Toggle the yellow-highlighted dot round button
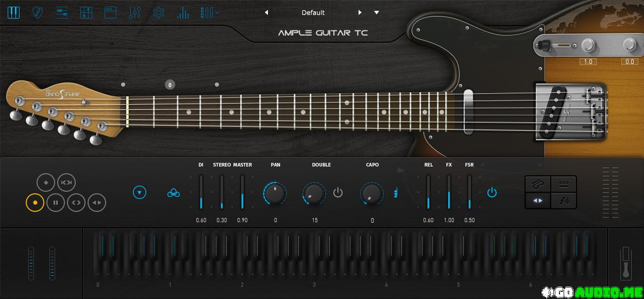The image size is (644, 299). click(x=35, y=203)
